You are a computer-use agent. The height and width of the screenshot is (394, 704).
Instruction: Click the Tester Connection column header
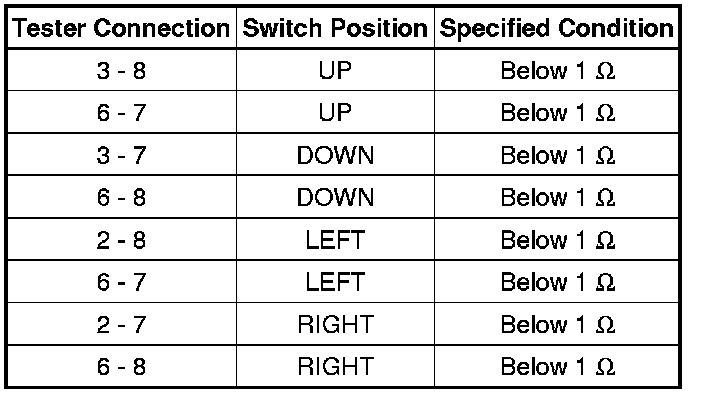coord(121,28)
